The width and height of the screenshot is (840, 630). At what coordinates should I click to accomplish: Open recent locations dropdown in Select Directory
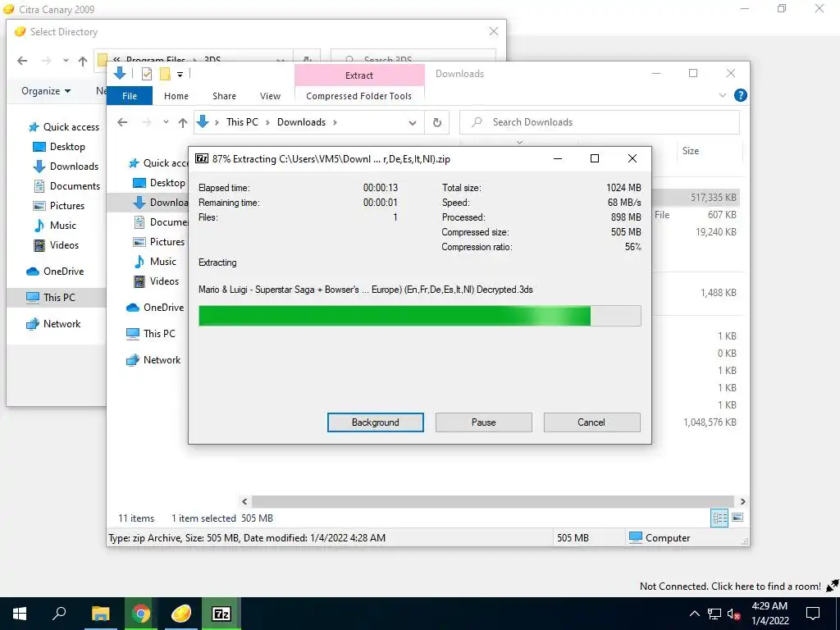(x=66, y=61)
